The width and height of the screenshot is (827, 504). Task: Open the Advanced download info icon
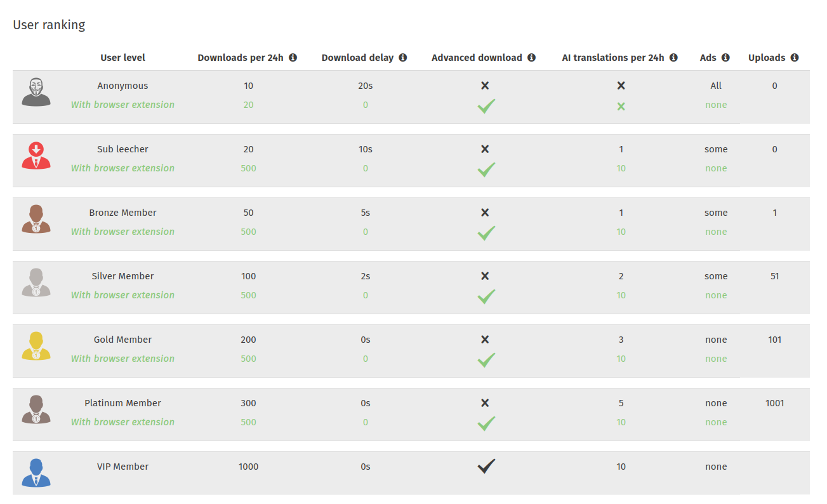coord(531,57)
